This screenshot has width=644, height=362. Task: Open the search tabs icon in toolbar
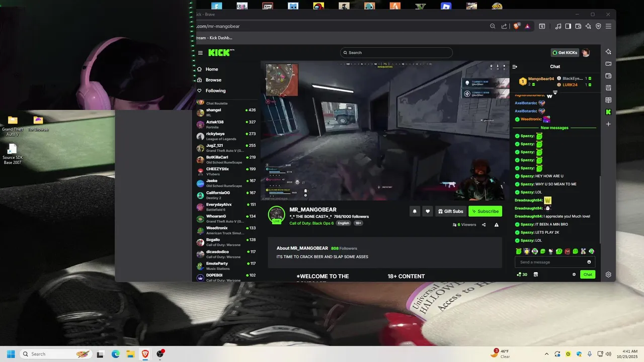click(x=542, y=26)
